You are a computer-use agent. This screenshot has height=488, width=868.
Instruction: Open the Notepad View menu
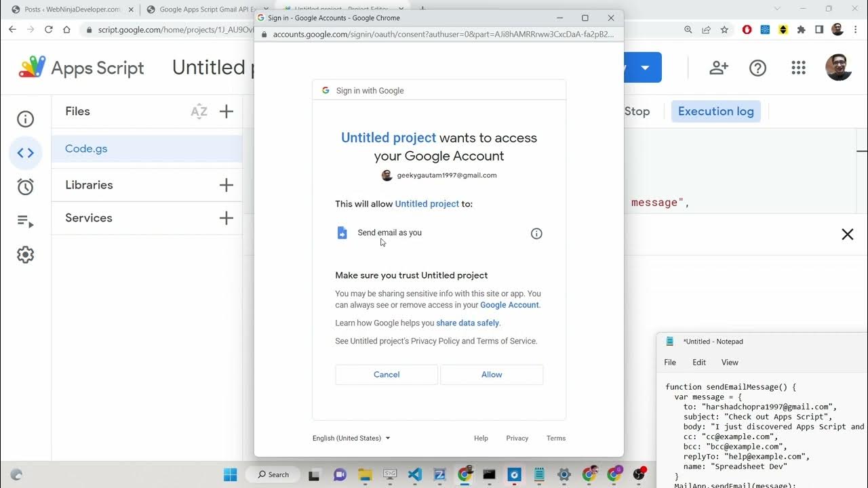(x=730, y=363)
